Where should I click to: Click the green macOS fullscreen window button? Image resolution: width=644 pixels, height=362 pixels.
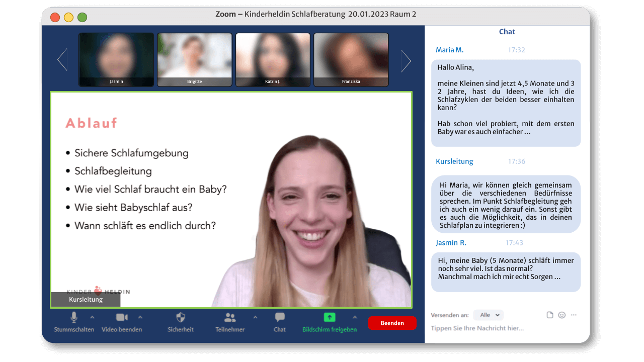(x=82, y=18)
